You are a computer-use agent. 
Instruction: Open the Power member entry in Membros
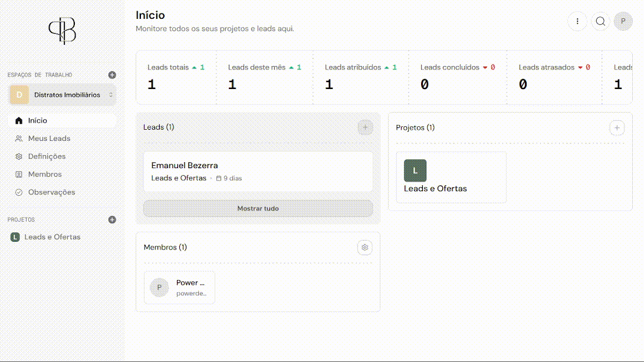coord(180,288)
